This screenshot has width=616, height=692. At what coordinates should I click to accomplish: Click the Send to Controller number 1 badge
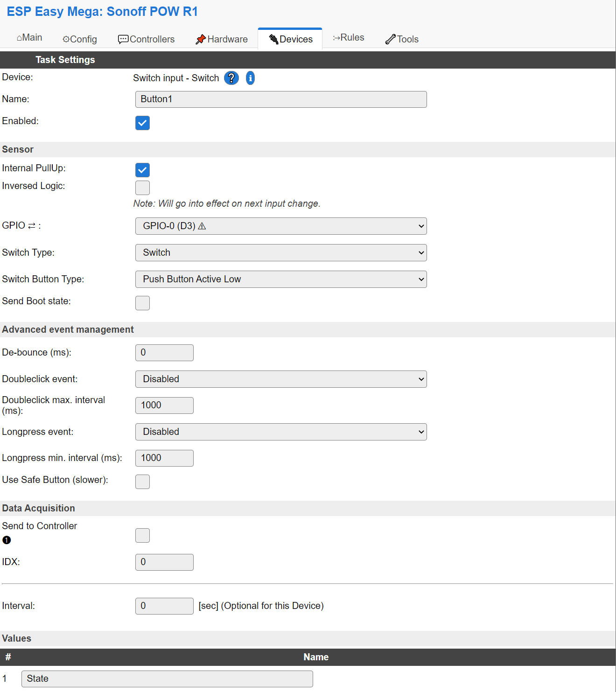point(7,540)
